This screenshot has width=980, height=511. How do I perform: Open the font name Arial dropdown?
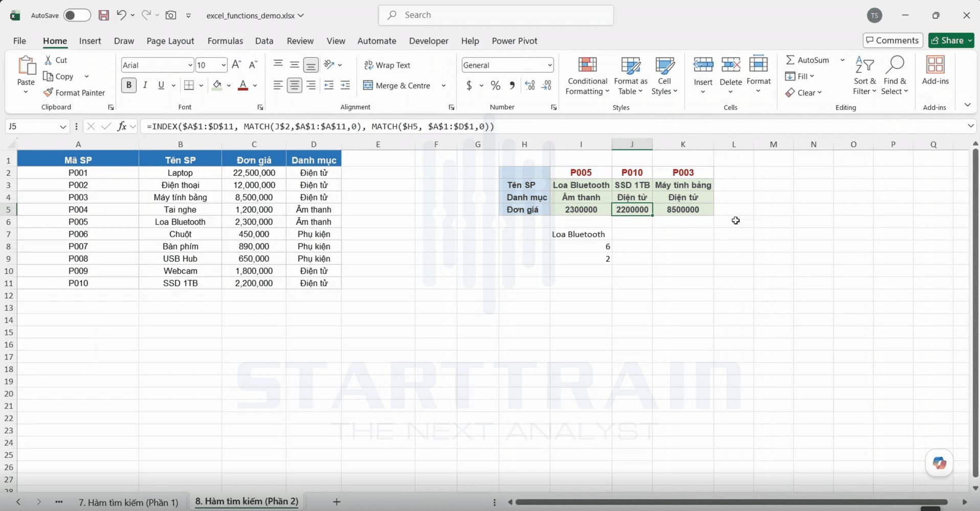tap(190, 65)
